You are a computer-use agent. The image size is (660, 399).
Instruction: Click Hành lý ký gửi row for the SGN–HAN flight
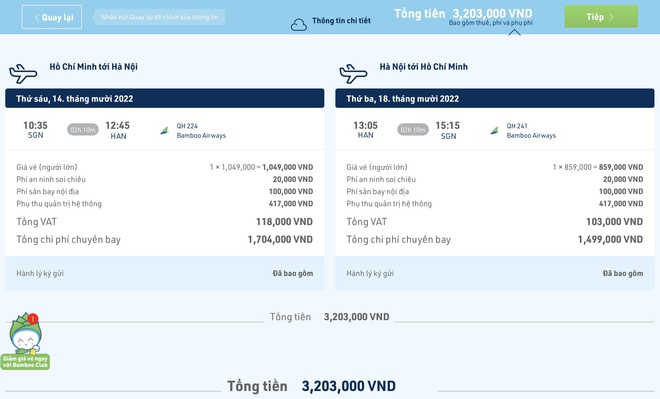pyautogui.click(x=165, y=273)
